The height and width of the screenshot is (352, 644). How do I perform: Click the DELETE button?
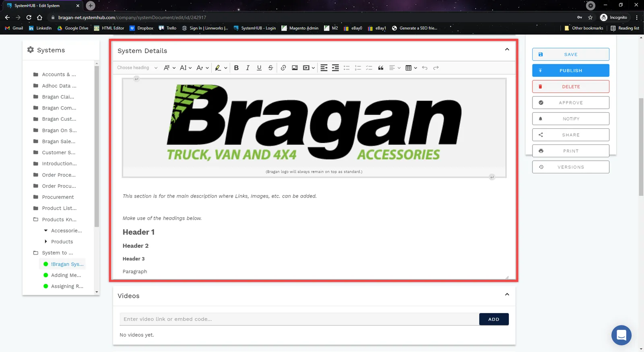pyautogui.click(x=571, y=86)
